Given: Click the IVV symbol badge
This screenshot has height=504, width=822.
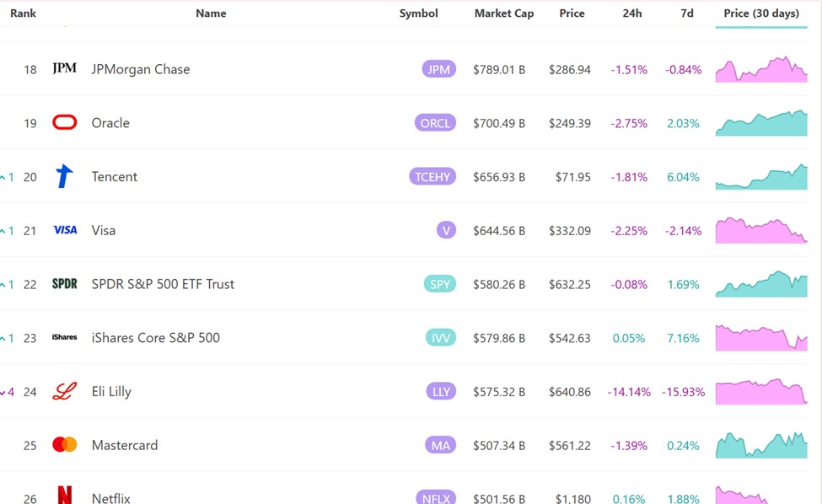Looking at the screenshot, I should 441,338.
